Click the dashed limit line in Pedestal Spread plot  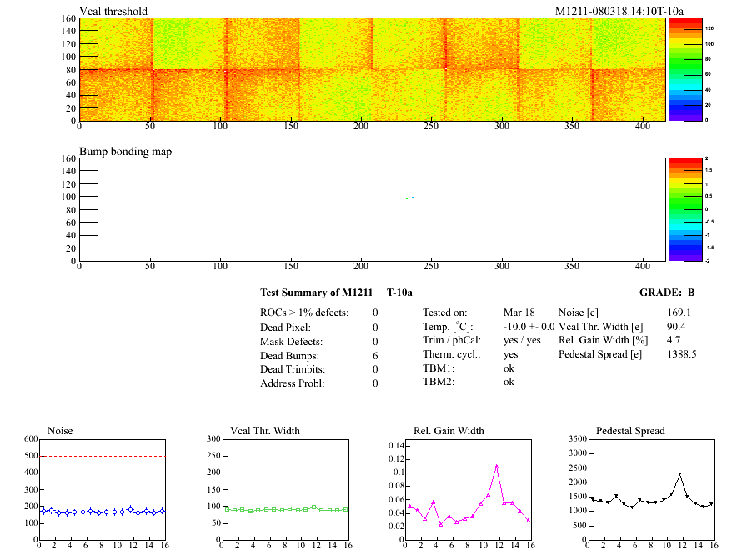click(650, 467)
